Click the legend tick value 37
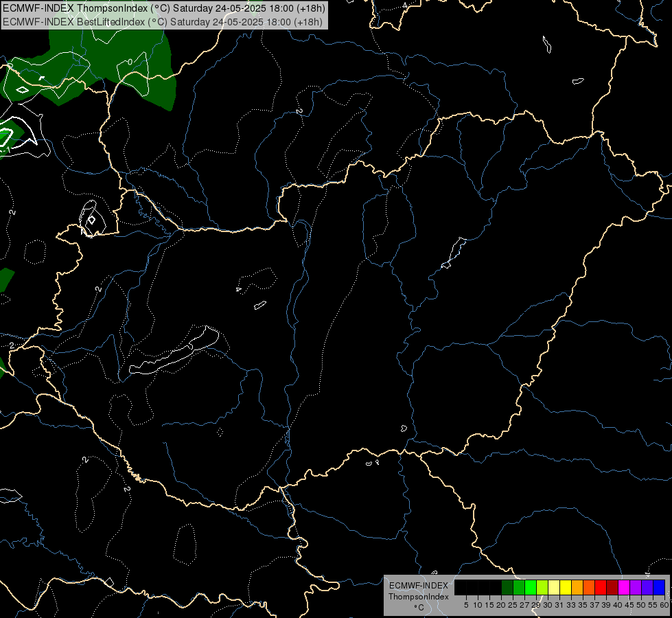 [595, 605]
